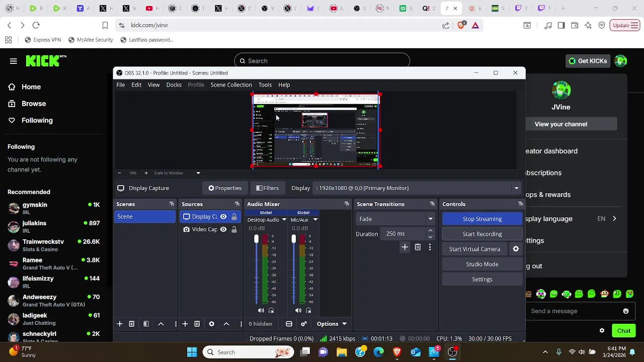Pop out the Scene Transitions dock
Screen dimensions: 644x362
[432, 204]
